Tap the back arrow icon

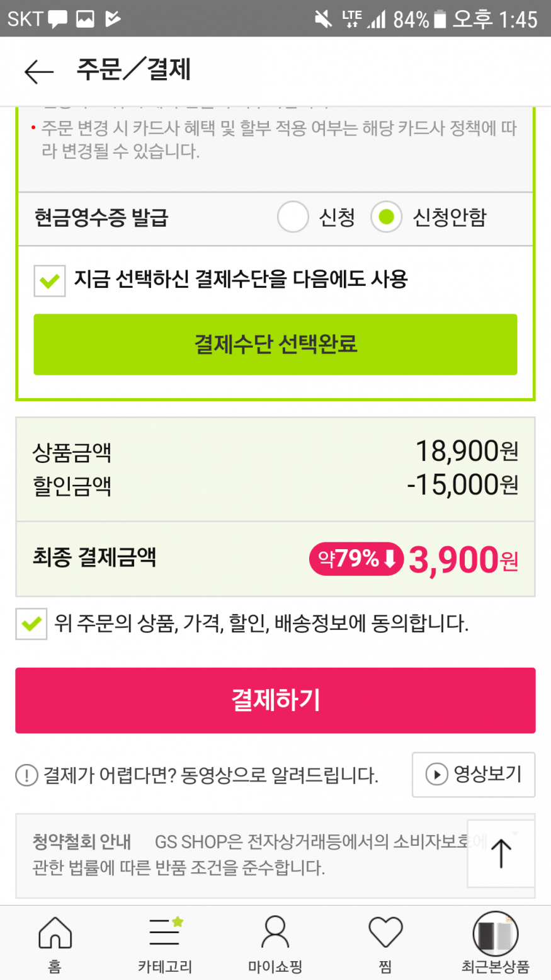[38, 71]
